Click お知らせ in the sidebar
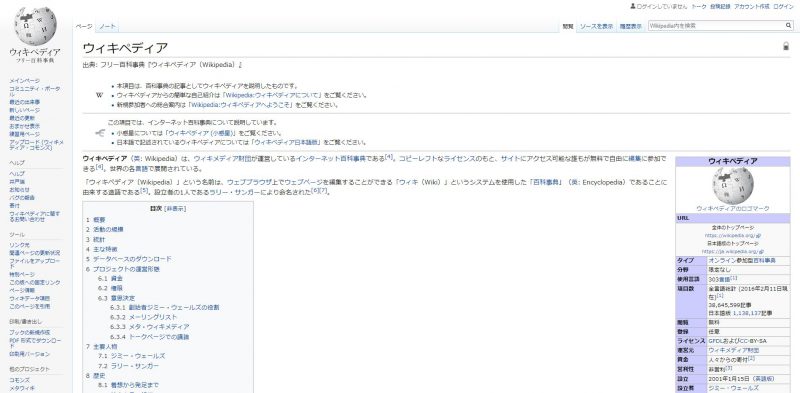 [x=19, y=189]
